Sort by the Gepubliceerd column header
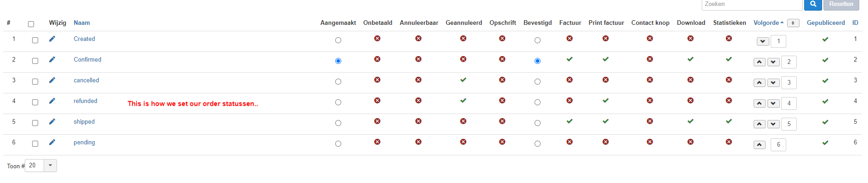Screen dimensions: 868x183 pyautogui.click(x=826, y=23)
